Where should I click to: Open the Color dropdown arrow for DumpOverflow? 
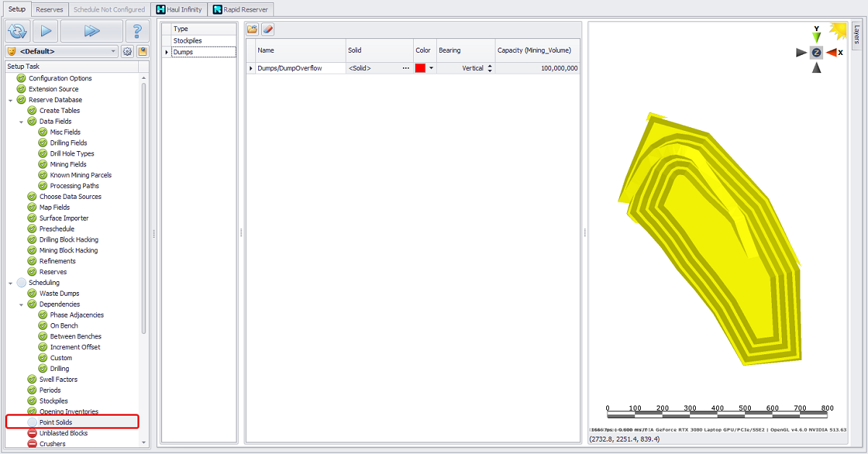432,68
